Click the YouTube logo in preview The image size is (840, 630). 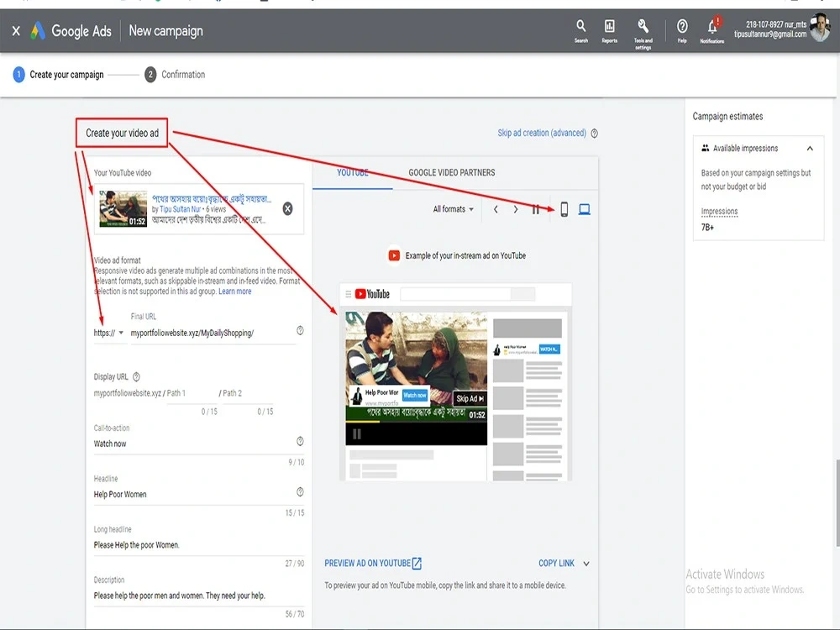click(x=372, y=293)
